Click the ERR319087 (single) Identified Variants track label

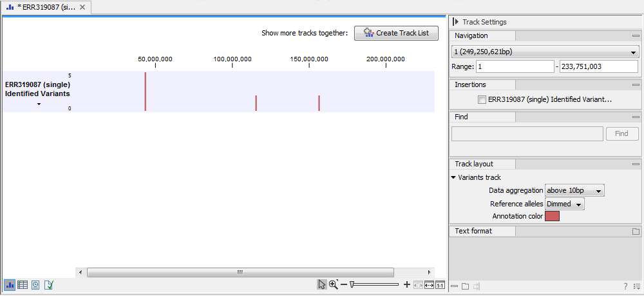coord(37,89)
